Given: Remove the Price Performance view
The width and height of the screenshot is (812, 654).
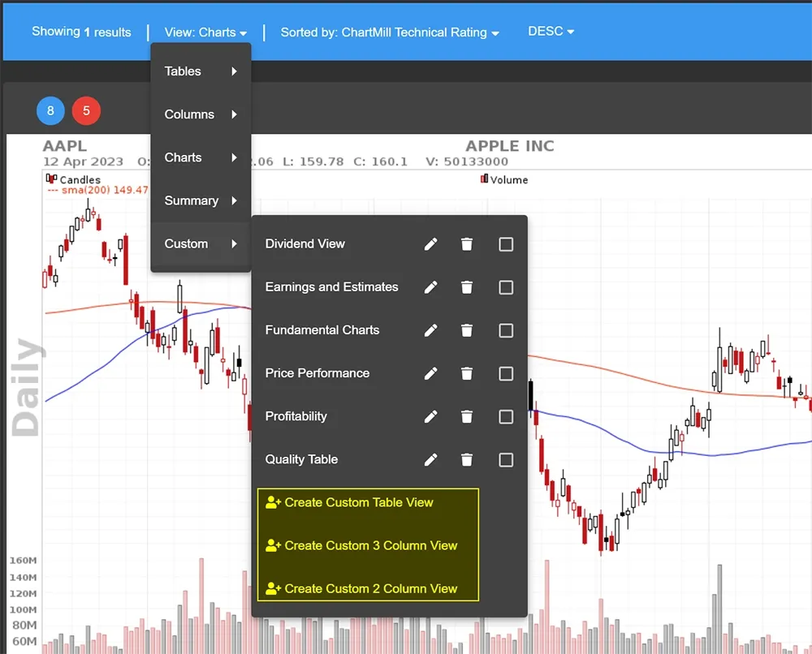Looking at the screenshot, I should coord(467,373).
